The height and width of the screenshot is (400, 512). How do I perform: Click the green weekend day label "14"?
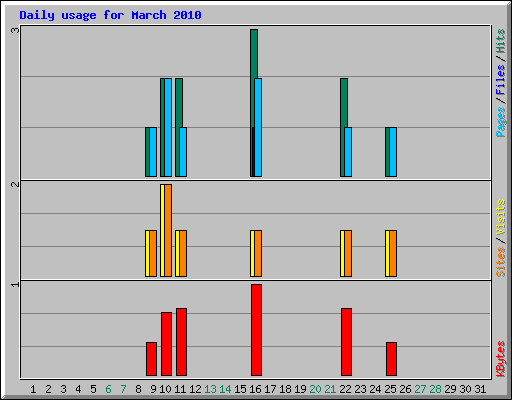pos(225,389)
